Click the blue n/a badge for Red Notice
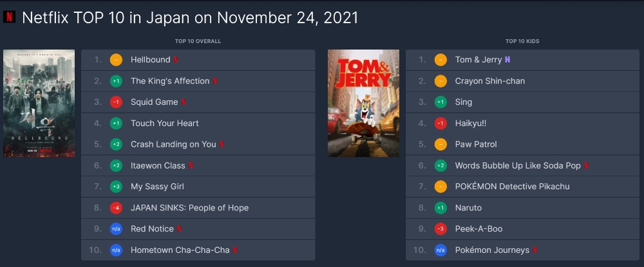Screen dimensions: 644x267 coord(116,229)
